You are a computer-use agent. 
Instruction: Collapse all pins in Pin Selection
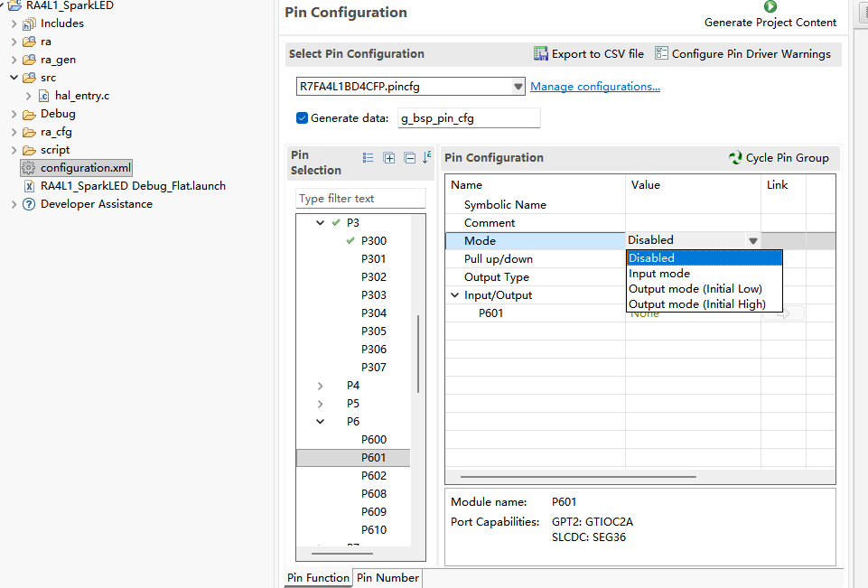point(409,158)
